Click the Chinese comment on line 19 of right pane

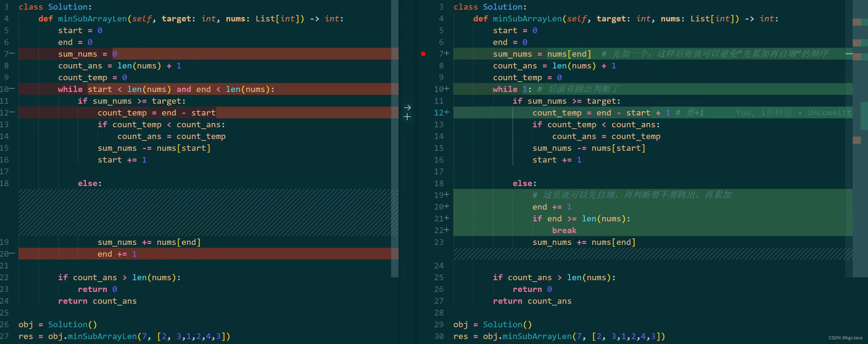coord(632,195)
